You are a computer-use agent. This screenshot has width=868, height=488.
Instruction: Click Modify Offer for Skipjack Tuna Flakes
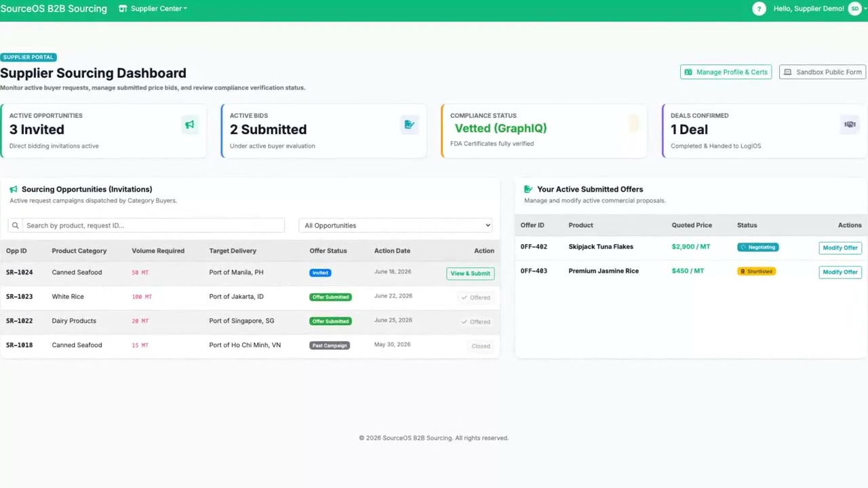coord(840,248)
